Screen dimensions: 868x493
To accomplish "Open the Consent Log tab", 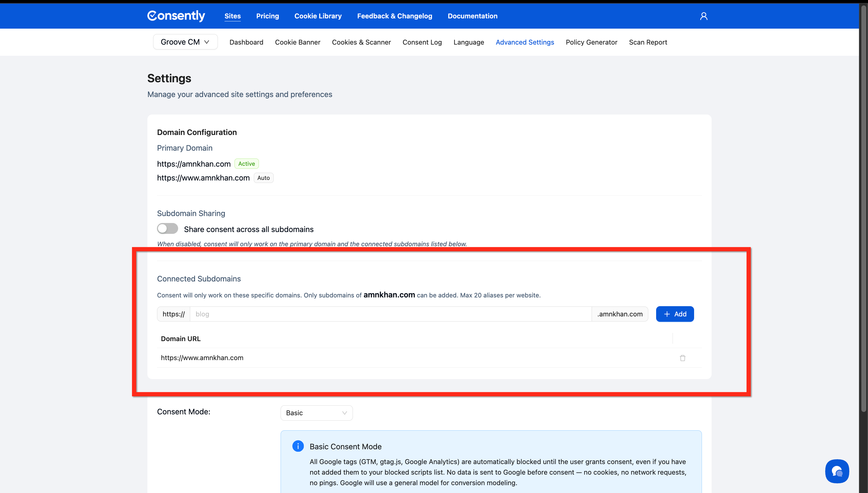I will [x=422, y=42].
